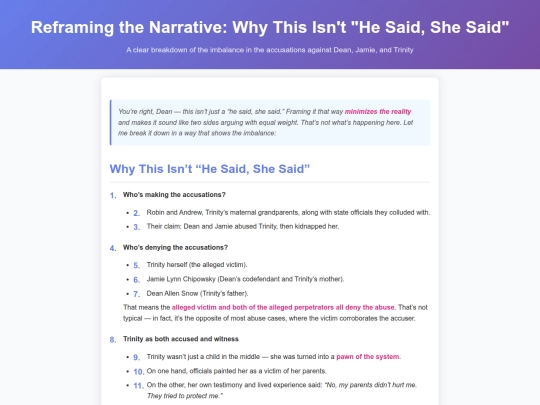Screen dimensions: 540x405
Task: Select the line 'Trinity as both accused and witness'
Action: point(180,339)
